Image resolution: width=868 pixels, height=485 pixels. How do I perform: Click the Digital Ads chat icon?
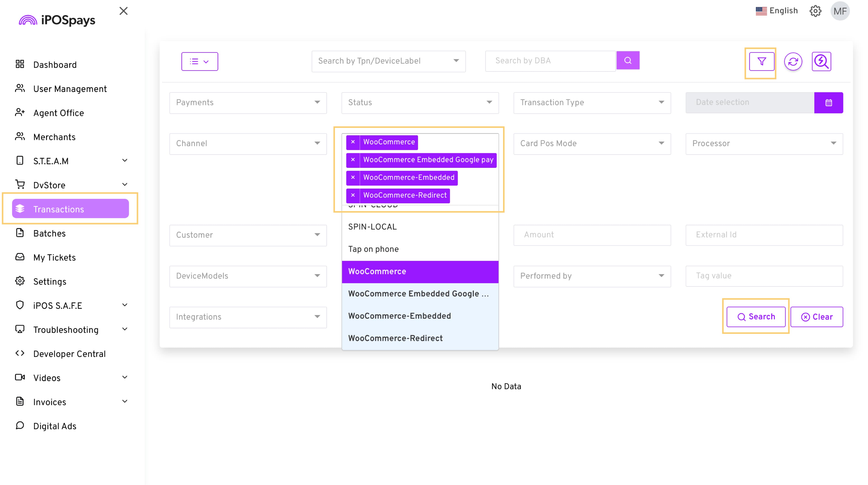(x=20, y=425)
